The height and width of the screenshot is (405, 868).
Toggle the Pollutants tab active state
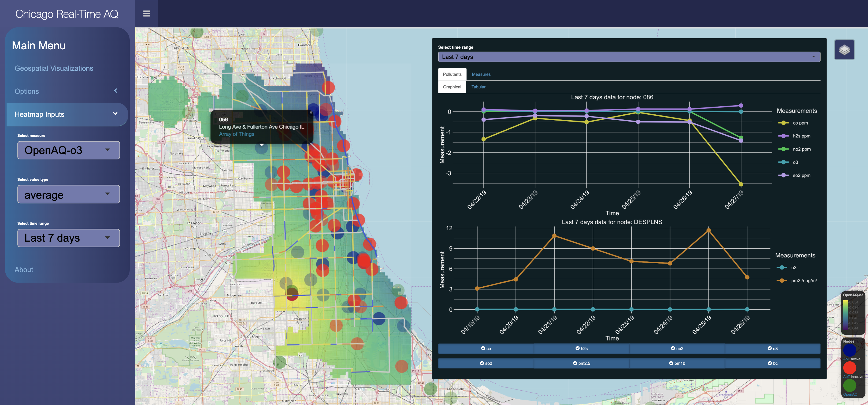[x=452, y=74]
